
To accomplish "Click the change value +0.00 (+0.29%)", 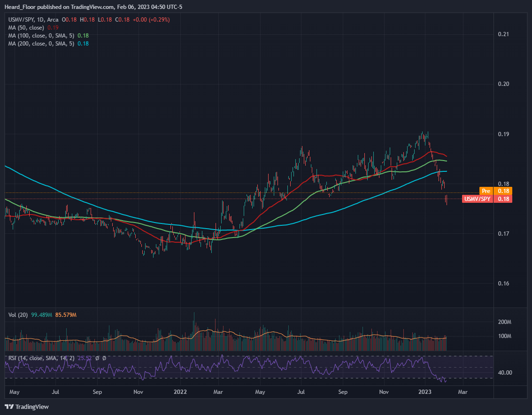I will click(x=151, y=20).
